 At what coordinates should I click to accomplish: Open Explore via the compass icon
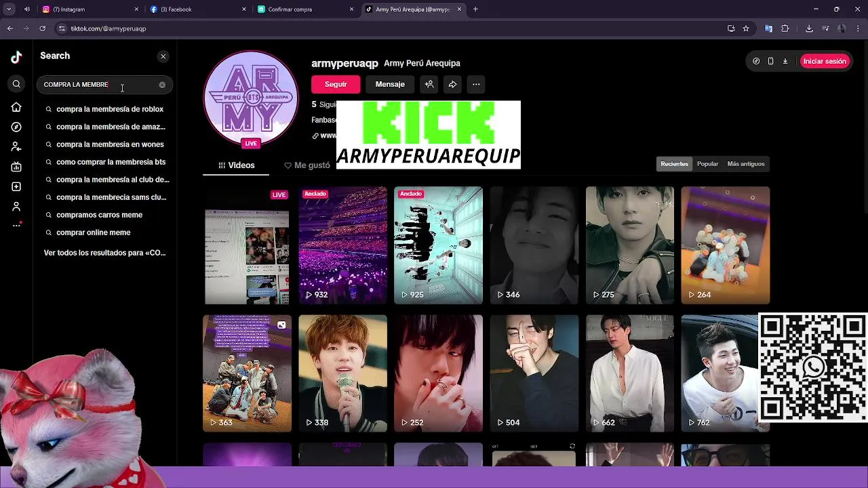(x=16, y=127)
